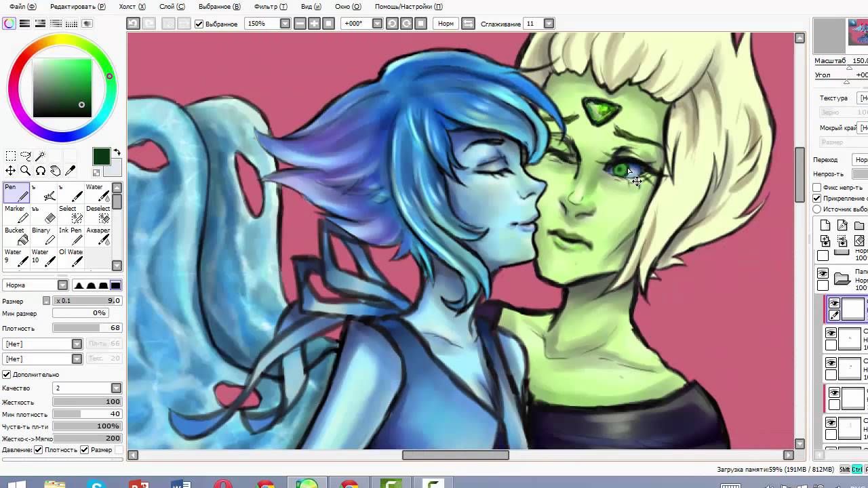Select Источник выбора radio option
This screenshot has width=868, height=488.
tap(817, 209)
